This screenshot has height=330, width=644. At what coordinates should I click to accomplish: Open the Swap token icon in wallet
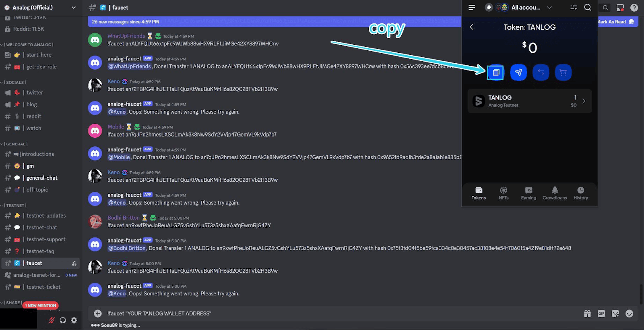click(541, 73)
